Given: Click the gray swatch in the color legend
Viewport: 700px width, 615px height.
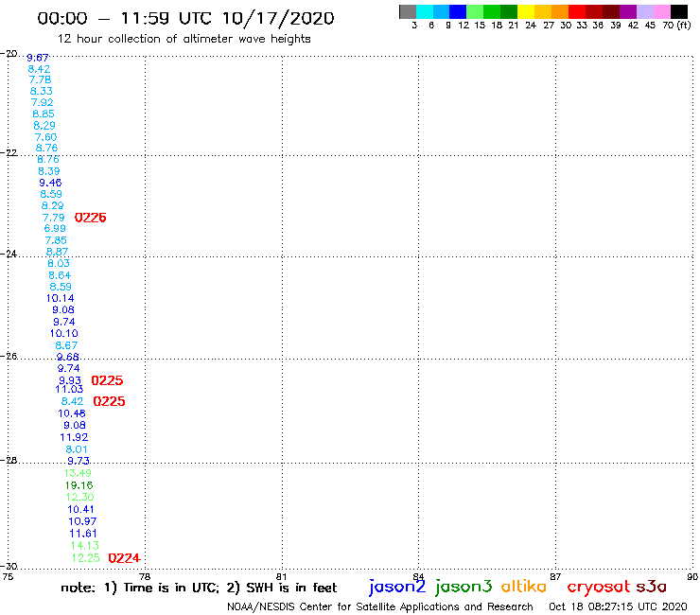Looking at the screenshot, I should (408, 11).
